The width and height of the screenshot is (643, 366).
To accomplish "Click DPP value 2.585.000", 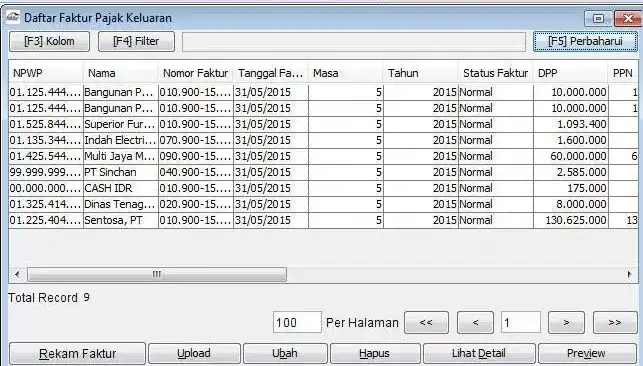I will click(x=571, y=172).
